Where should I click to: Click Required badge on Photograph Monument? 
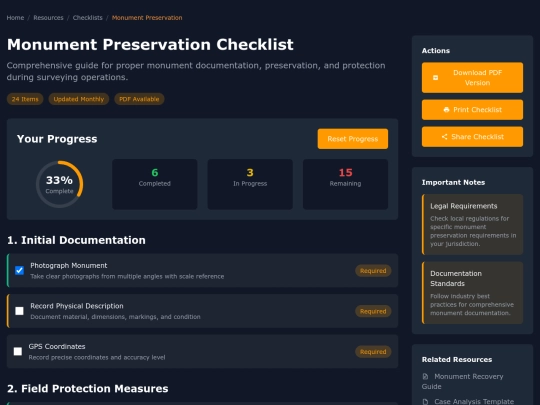coord(373,271)
